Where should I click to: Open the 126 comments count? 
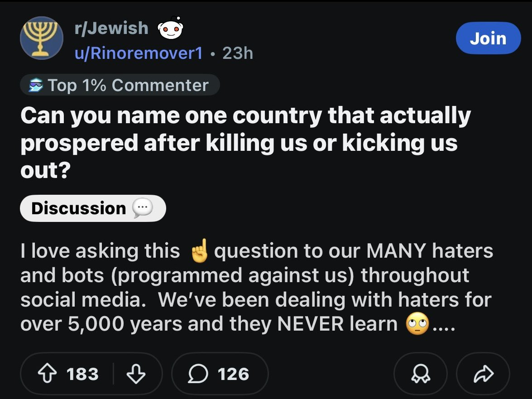coord(233,374)
